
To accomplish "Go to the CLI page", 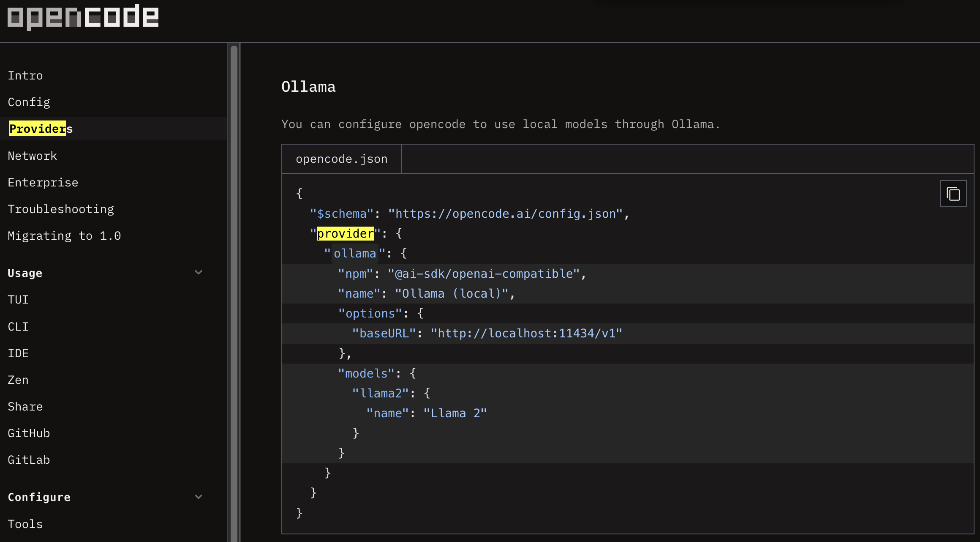I will [18, 327].
